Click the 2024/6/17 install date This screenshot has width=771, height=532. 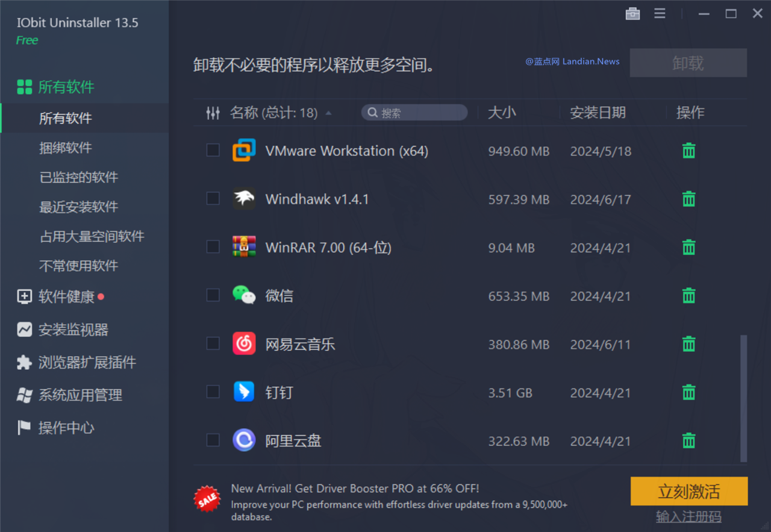pyautogui.click(x=601, y=199)
